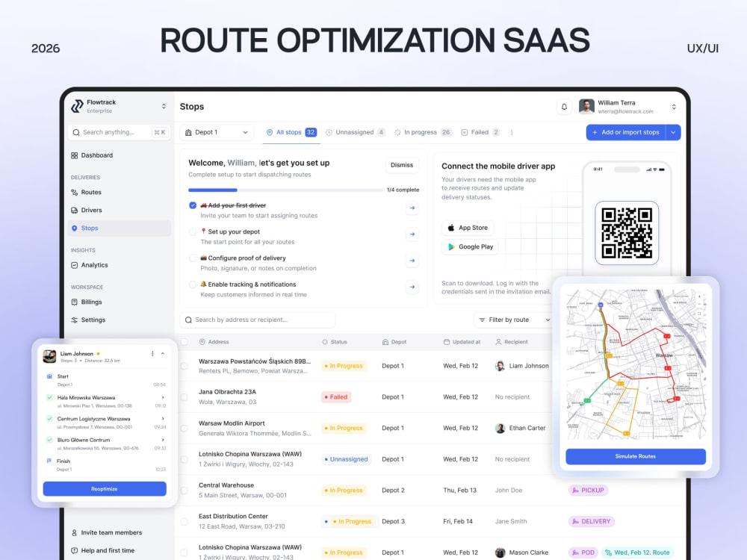Screen dimensions: 747x560
Task: Check Enable tracking & notifications
Action: click(x=193, y=284)
